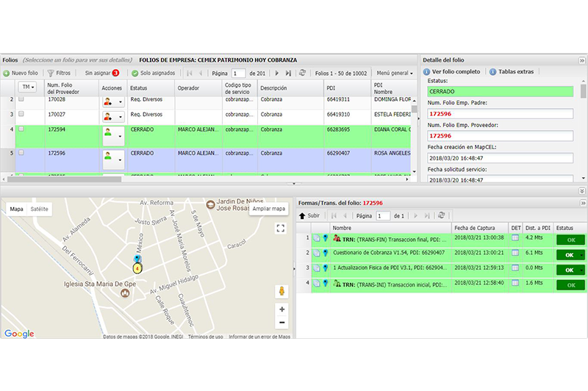
Task: Switch map to Satélite view
Action: tap(40, 209)
